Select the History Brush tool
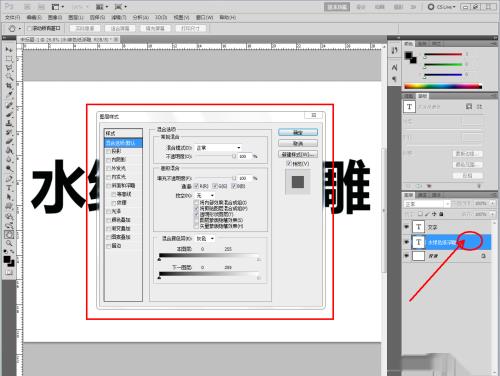500x376 pixels. tap(9, 132)
